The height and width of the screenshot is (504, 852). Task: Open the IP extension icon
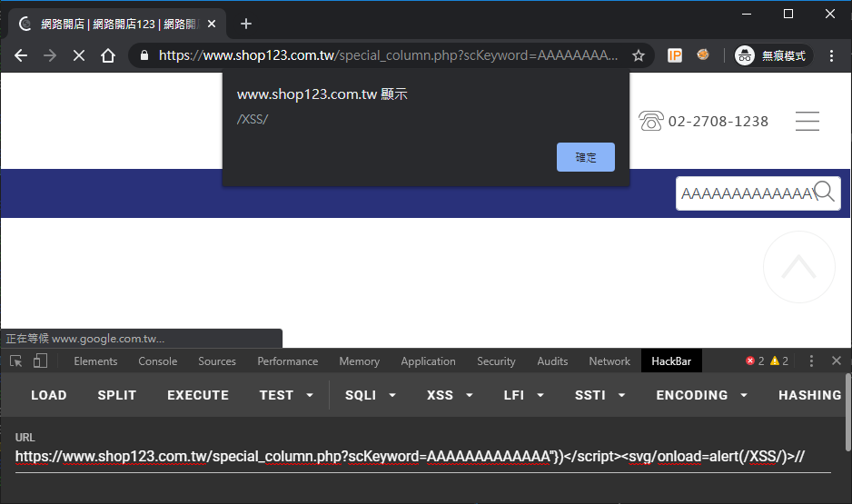pos(674,55)
